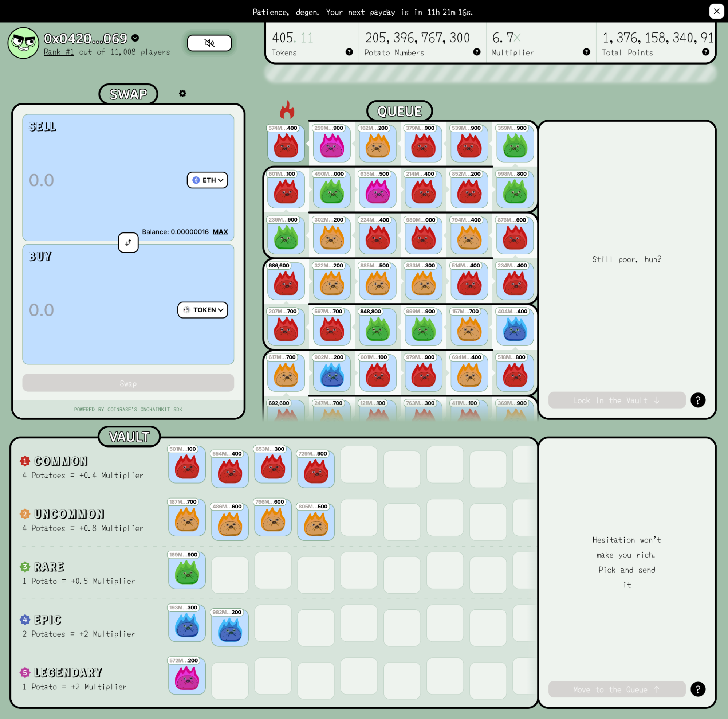The height and width of the screenshot is (719, 728).
Task: Select the pink 259M...900 queue potato
Action: [x=332, y=145]
